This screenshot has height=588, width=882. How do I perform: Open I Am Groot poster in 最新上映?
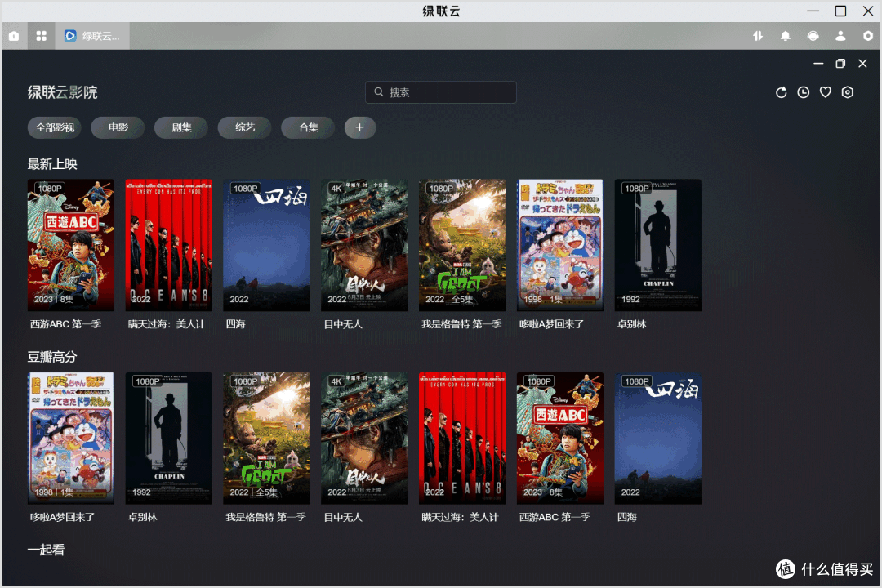[462, 245]
